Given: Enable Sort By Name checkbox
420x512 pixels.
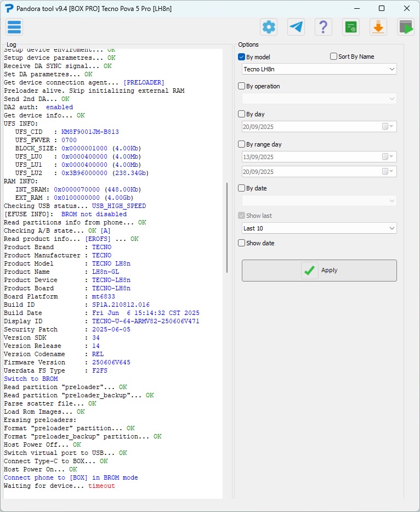Looking at the screenshot, I should (x=333, y=57).
